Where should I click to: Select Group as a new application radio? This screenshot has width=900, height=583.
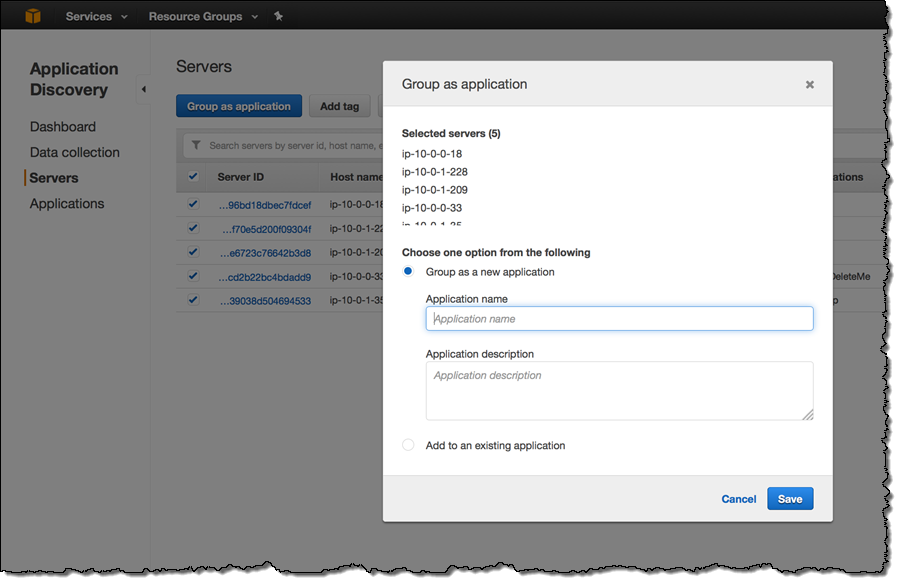[x=408, y=272]
